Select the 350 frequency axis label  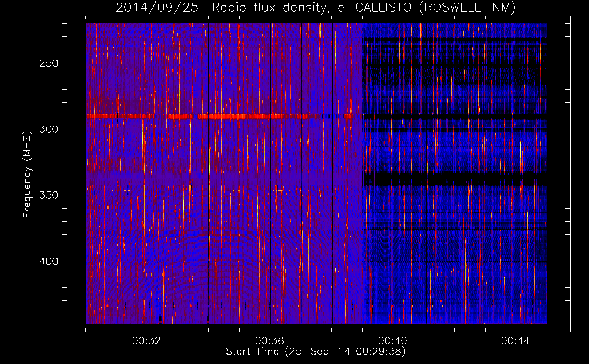point(49,195)
